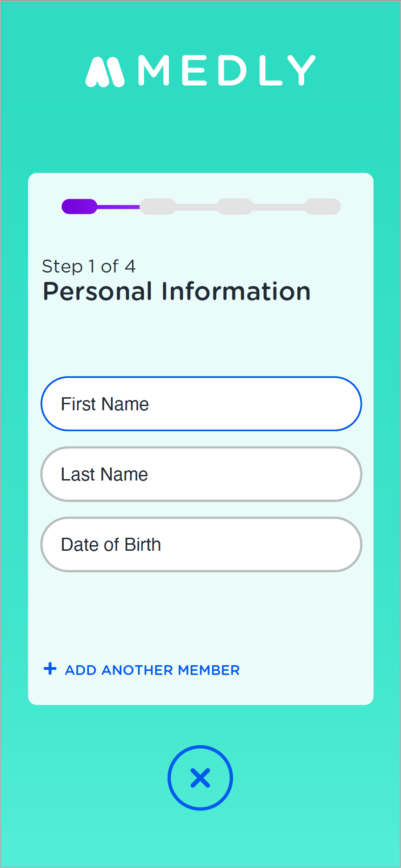Image resolution: width=401 pixels, height=868 pixels.
Task: Click the plus icon beside Add Another Member
Action: pos(50,669)
